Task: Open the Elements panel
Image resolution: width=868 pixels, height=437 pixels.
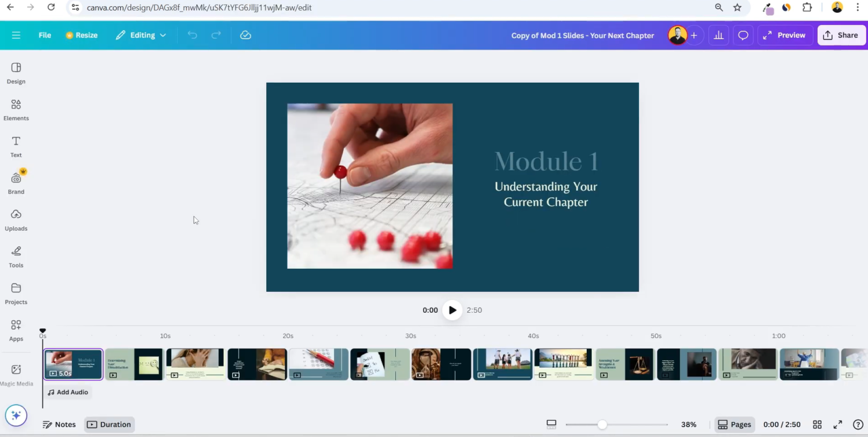Action: tap(16, 110)
